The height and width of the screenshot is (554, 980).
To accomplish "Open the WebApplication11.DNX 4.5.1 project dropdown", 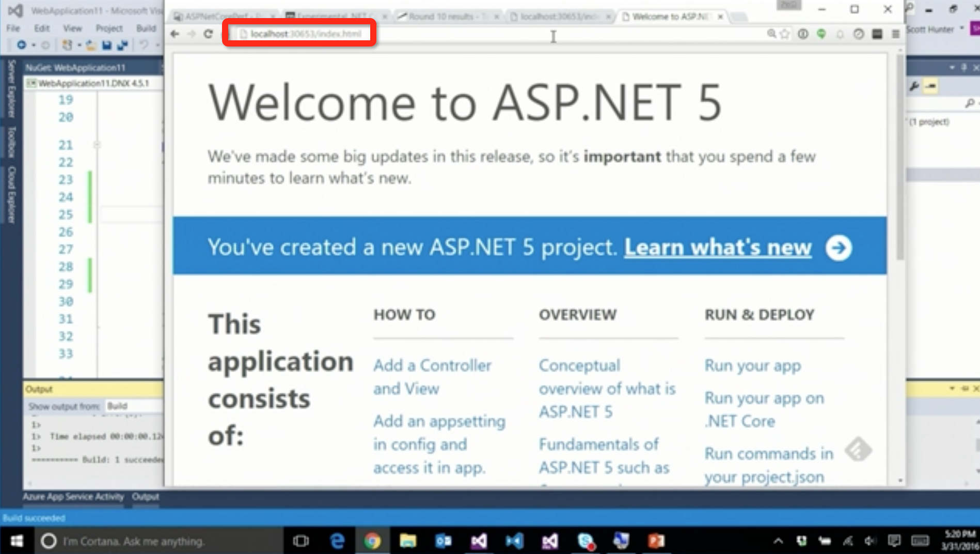I will (x=94, y=83).
